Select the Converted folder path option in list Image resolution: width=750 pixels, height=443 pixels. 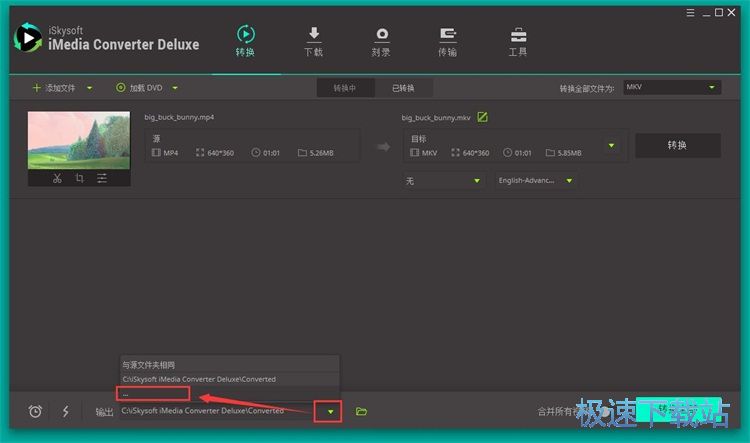[x=230, y=379]
